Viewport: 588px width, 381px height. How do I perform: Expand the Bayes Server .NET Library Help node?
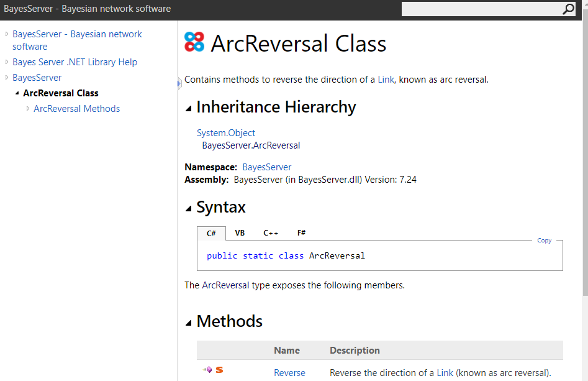coord(6,62)
